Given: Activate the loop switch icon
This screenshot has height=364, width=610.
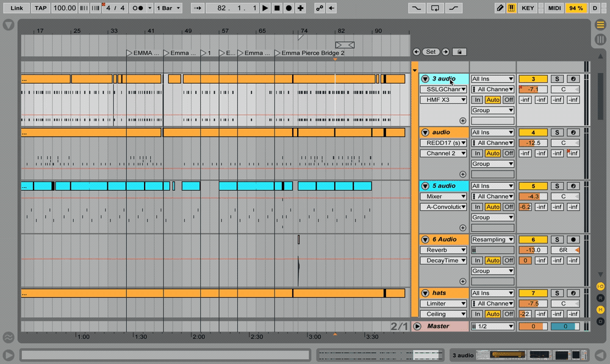Looking at the screenshot, I should coord(434,8).
